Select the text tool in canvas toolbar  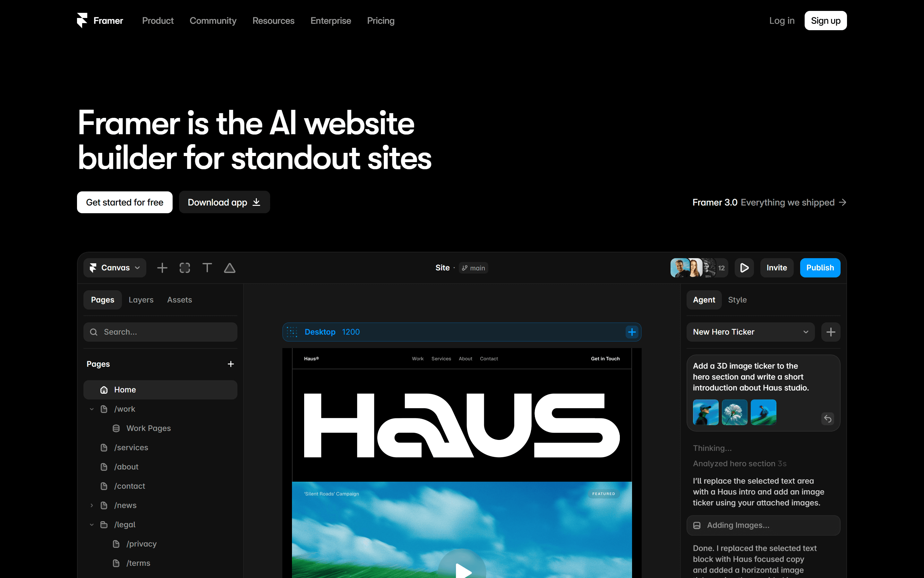pyautogui.click(x=207, y=268)
